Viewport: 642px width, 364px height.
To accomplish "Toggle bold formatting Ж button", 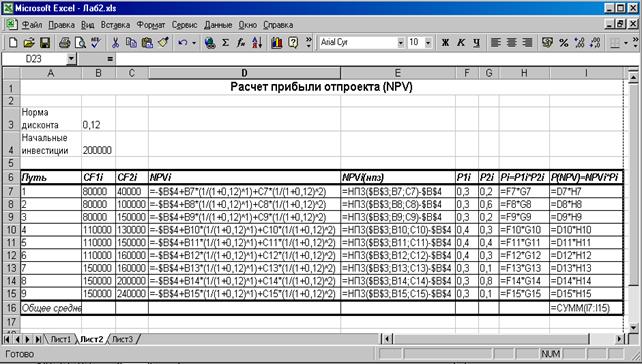I will tap(445, 43).
